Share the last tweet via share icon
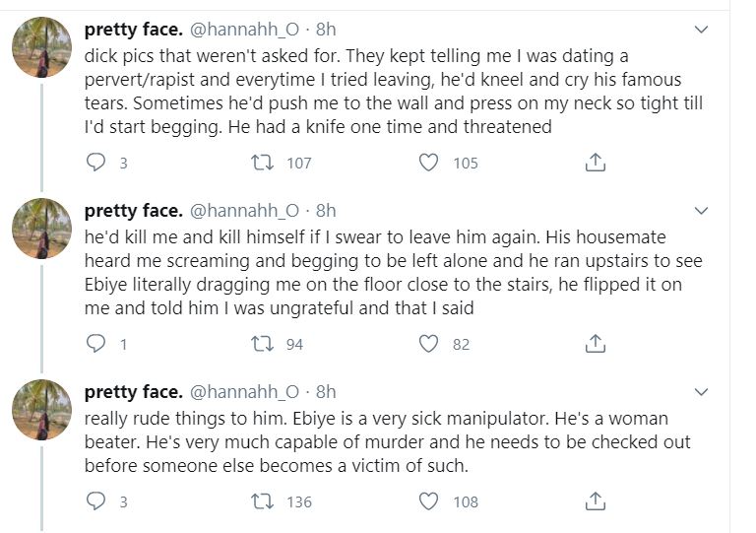The width and height of the screenshot is (756, 533). coord(595,501)
